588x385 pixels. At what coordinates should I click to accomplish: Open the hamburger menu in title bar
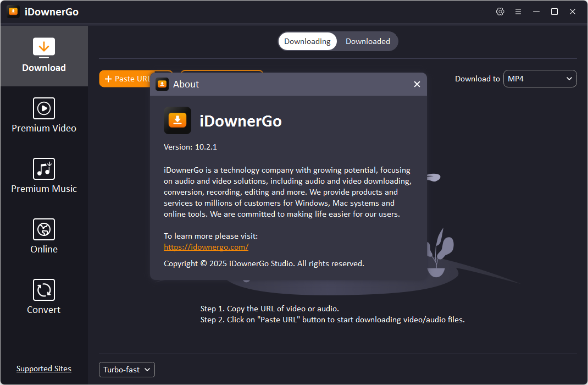click(x=518, y=12)
